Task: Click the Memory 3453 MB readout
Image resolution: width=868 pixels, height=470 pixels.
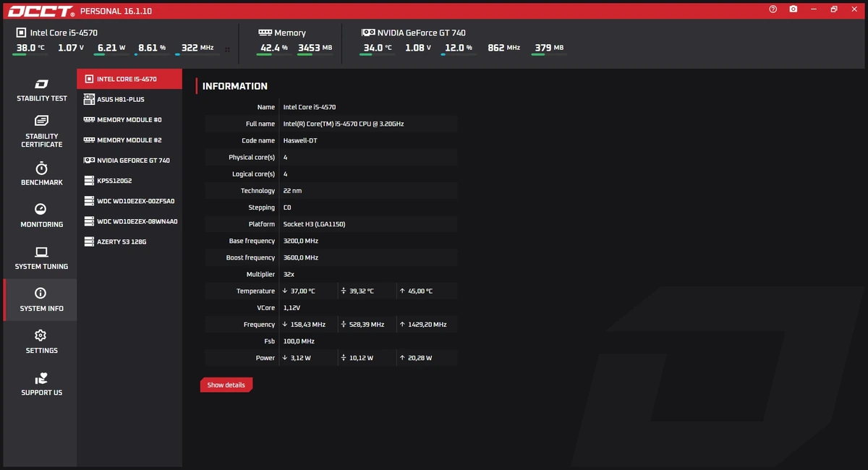Action: point(315,48)
